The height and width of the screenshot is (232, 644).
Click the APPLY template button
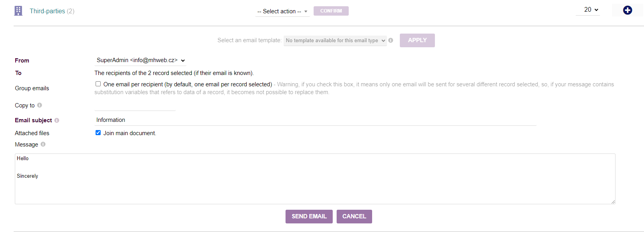point(417,40)
